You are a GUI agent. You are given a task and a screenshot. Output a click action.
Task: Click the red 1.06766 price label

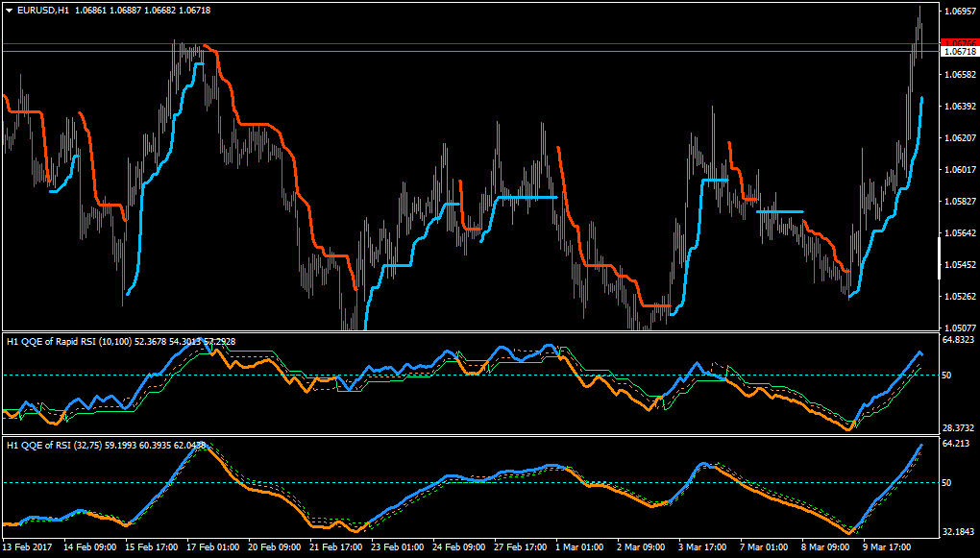click(x=960, y=42)
